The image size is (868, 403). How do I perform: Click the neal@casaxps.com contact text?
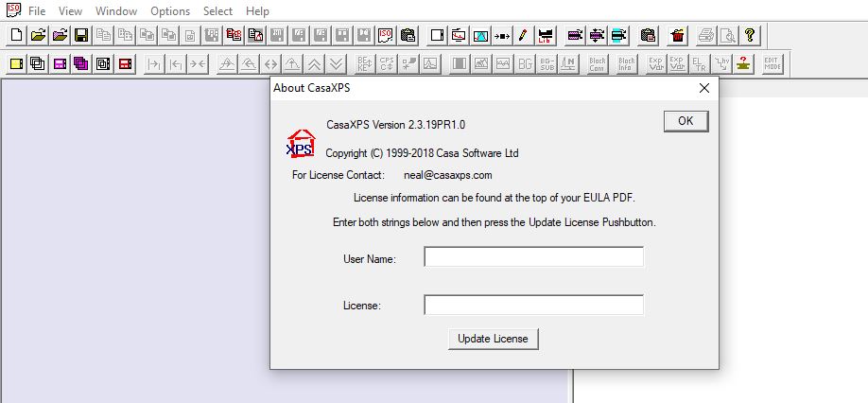coord(448,175)
